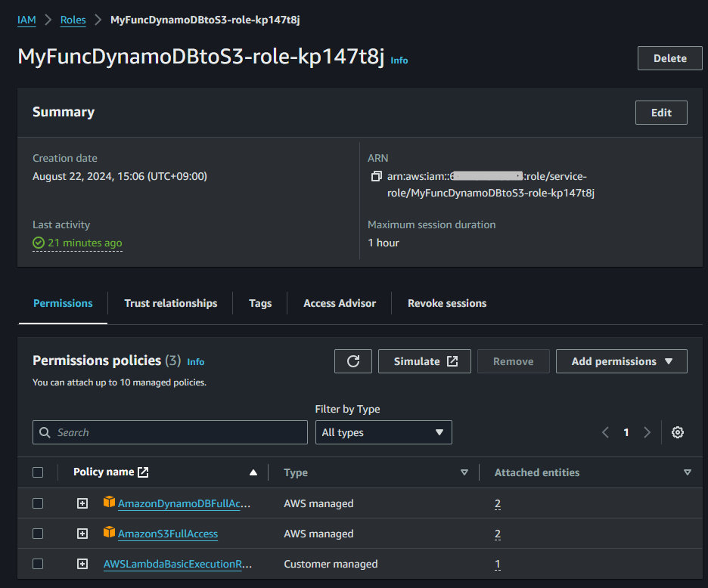Click the creation date August 22, 2024 value

(x=120, y=176)
